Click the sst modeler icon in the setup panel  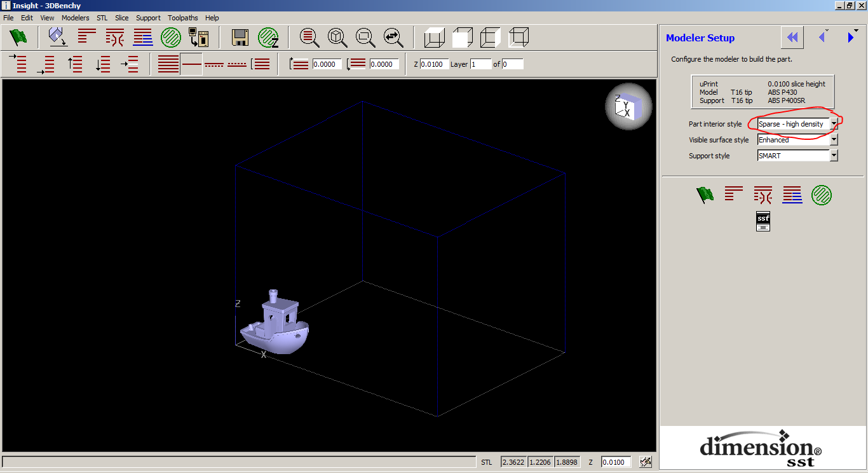point(763,221)
